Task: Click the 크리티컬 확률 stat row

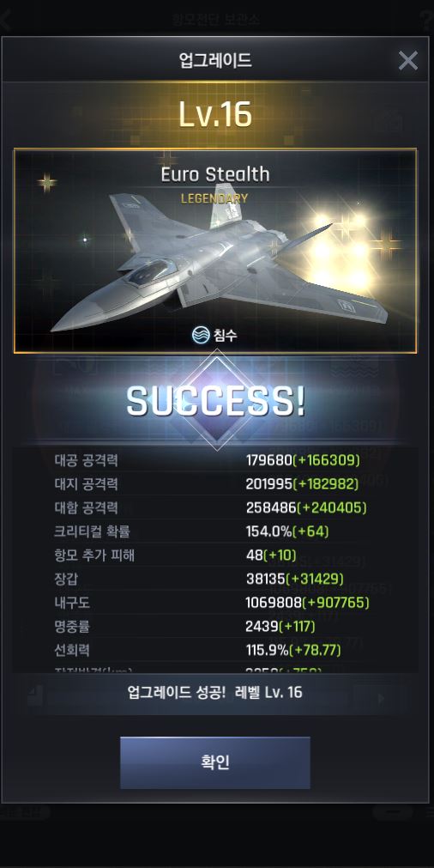Action: (215, 531)
